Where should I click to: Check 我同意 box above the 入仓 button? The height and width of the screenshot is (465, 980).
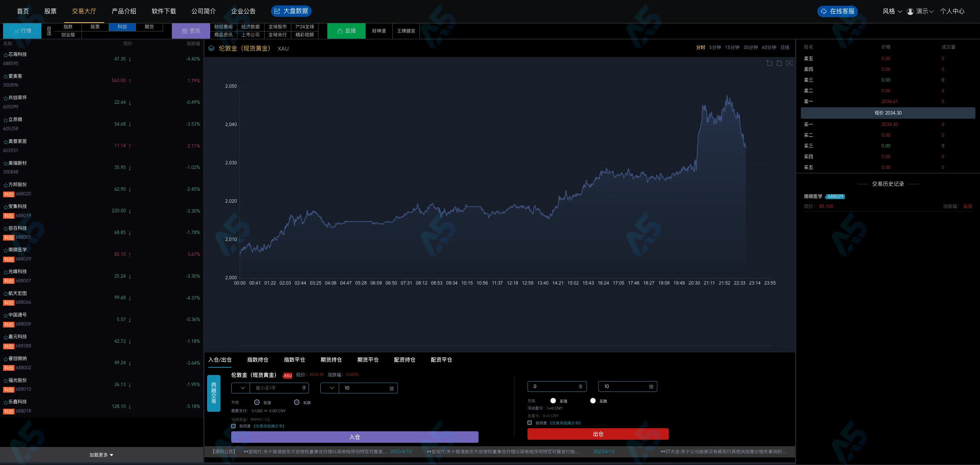coord(234,426)
